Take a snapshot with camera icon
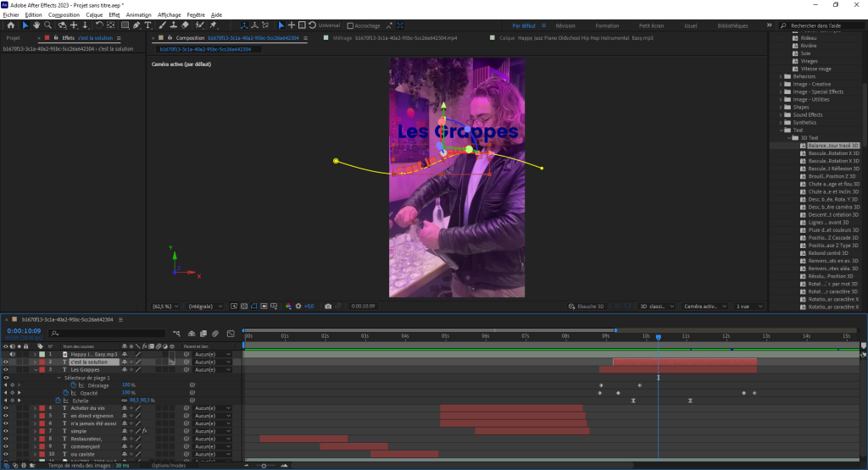The width and height of the screenshot is (868, 470). 328,306
